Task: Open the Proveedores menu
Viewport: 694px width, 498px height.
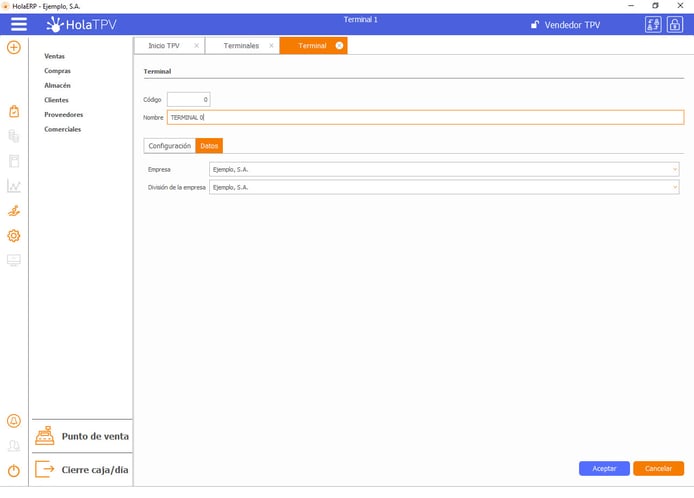Action: coord(64,115)
